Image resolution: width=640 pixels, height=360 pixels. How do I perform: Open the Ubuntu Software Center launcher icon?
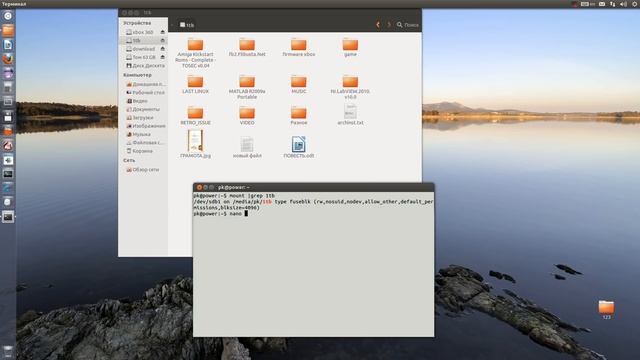(8, 131)
